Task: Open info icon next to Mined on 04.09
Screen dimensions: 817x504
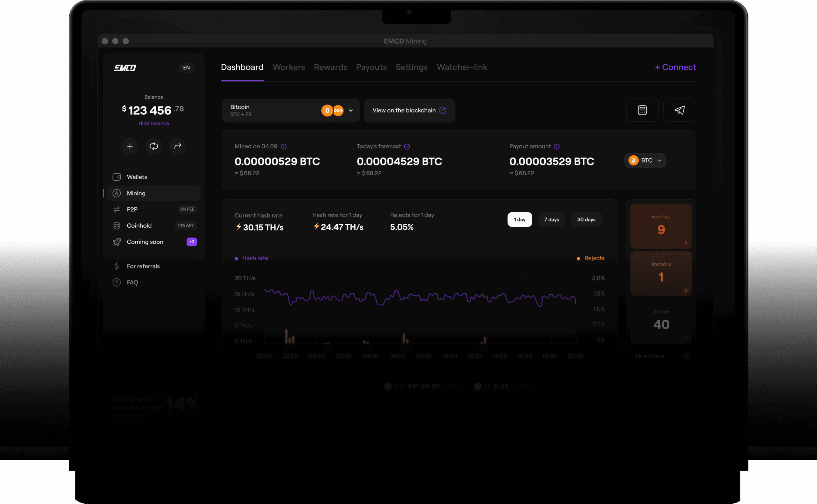Action: tap(284, 147)
